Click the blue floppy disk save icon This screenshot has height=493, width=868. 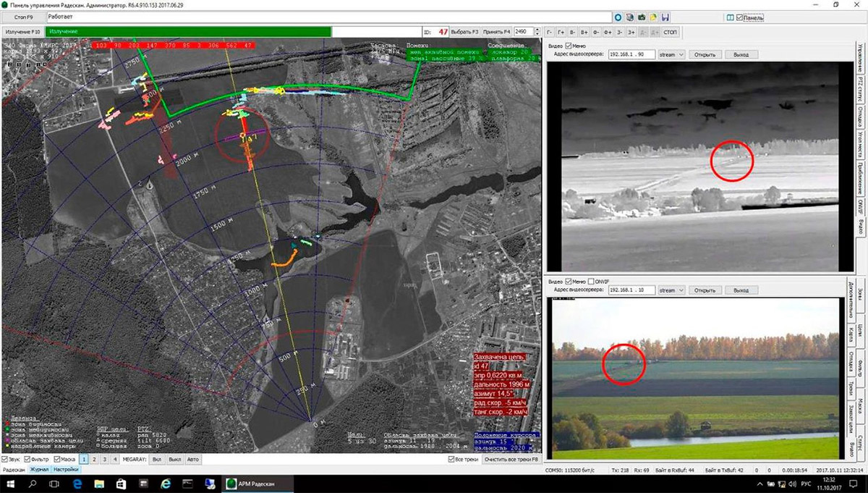click(665, 17)
